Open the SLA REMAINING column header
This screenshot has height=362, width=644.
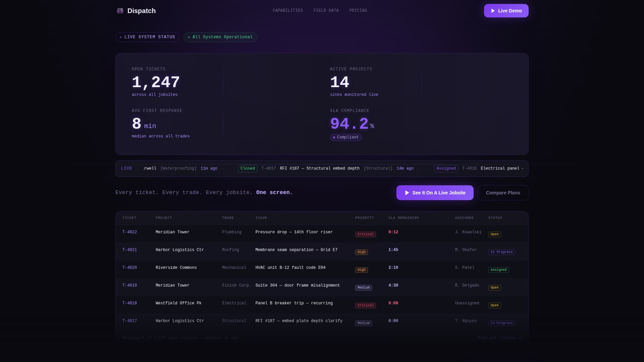[x=403, y=218]
